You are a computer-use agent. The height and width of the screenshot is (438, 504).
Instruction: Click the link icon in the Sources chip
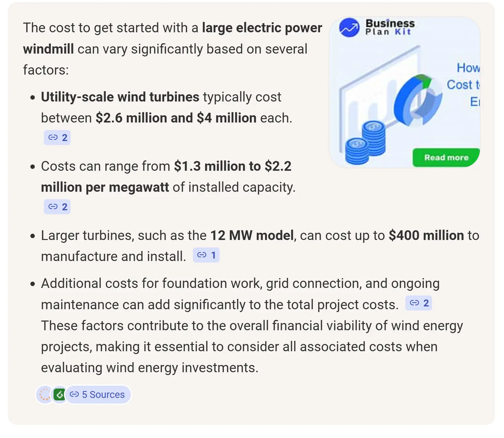point(74,395)
